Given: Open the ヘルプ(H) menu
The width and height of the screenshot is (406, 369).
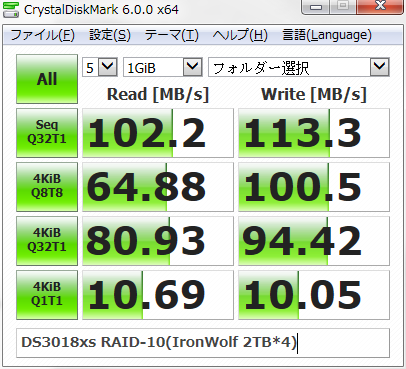Looking at the screenshot, I should point(240,35).
